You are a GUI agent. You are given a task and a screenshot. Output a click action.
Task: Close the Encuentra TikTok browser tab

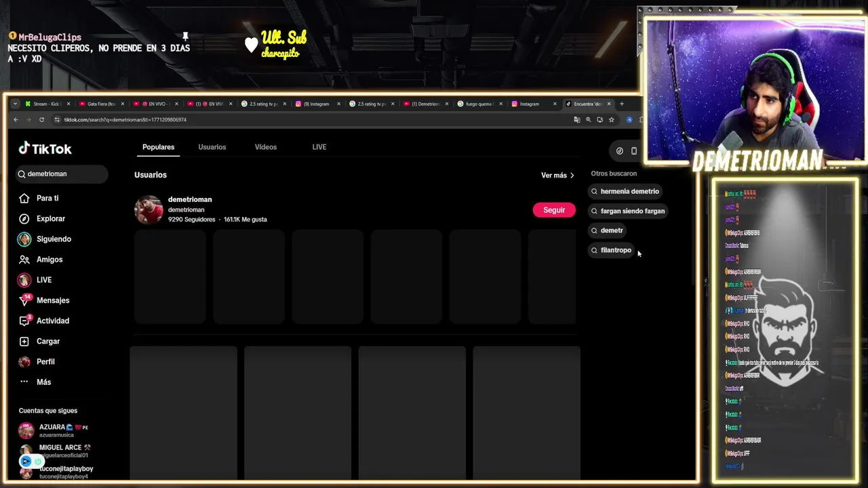[609, 104]
